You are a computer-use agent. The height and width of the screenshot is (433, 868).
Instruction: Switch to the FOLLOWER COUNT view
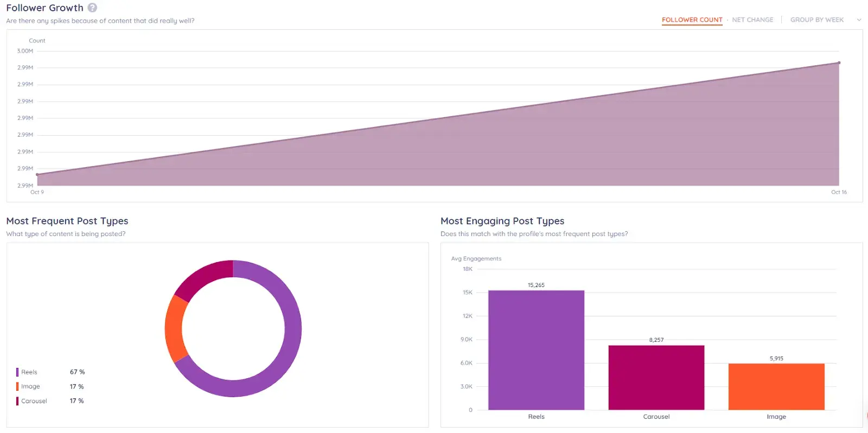click(x=692, y=20)
